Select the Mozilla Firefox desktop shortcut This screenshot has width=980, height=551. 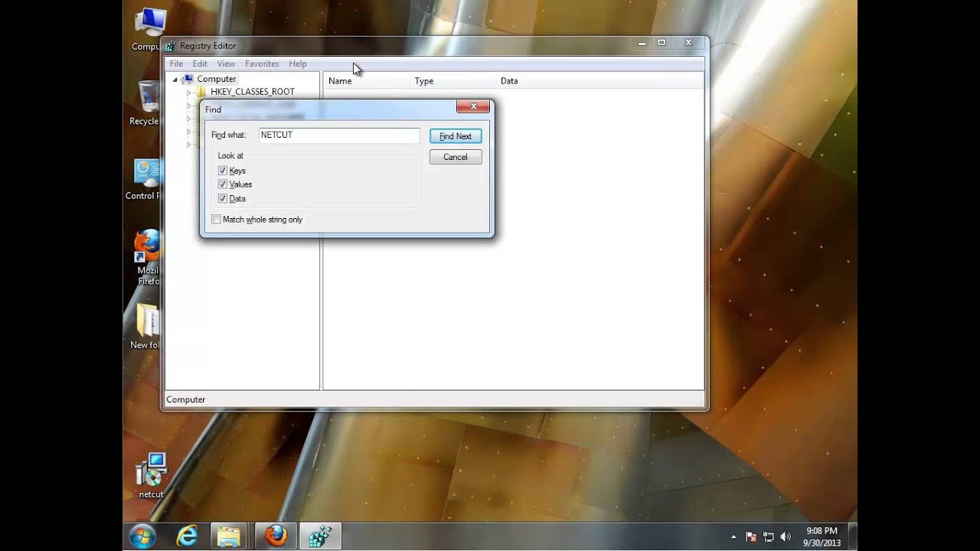click(x=146, y=258)
